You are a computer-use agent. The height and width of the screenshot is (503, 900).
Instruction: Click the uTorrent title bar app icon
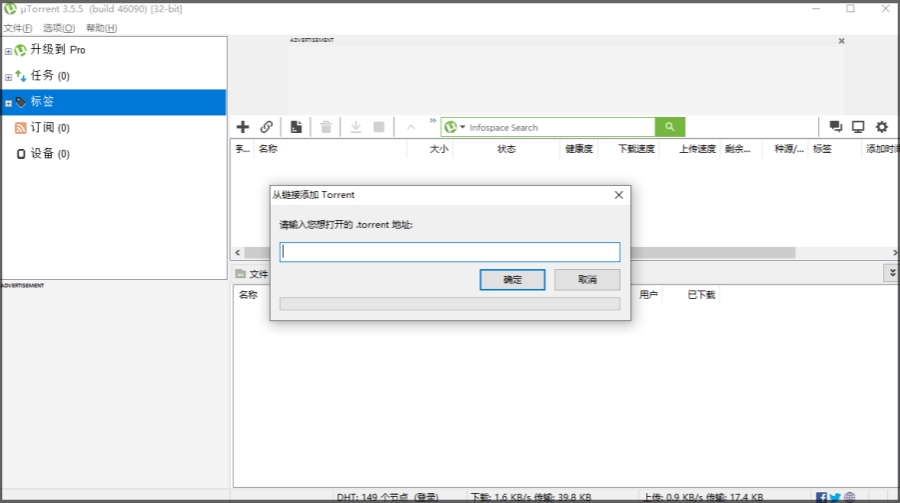[10, 9]
